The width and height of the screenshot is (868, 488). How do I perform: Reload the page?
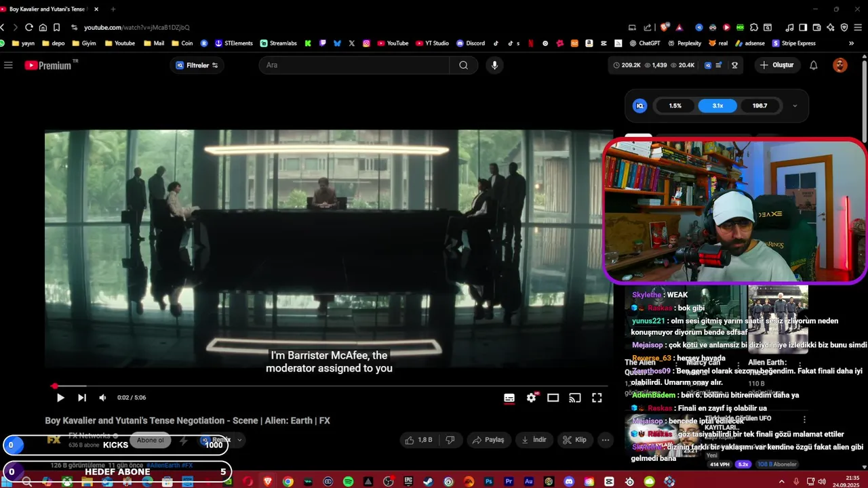tap(28, 27)
